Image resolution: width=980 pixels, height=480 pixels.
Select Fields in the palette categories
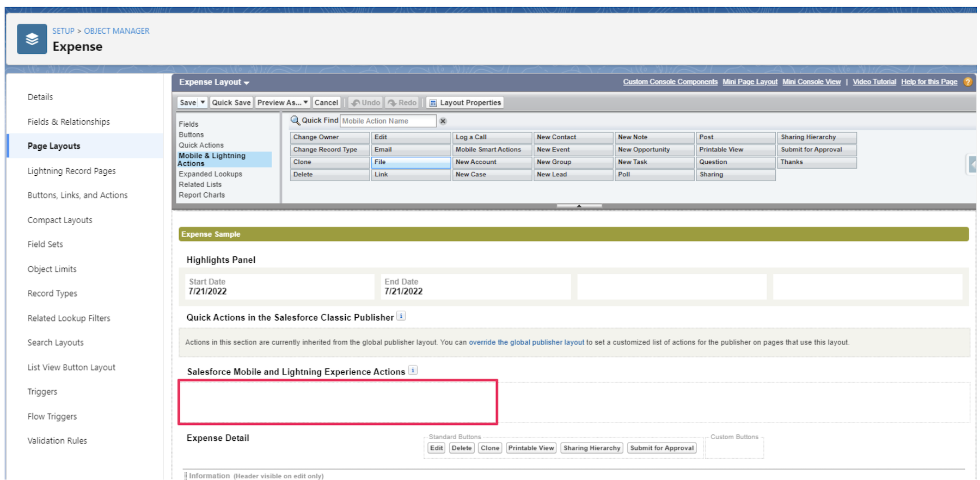pos(188,124)
